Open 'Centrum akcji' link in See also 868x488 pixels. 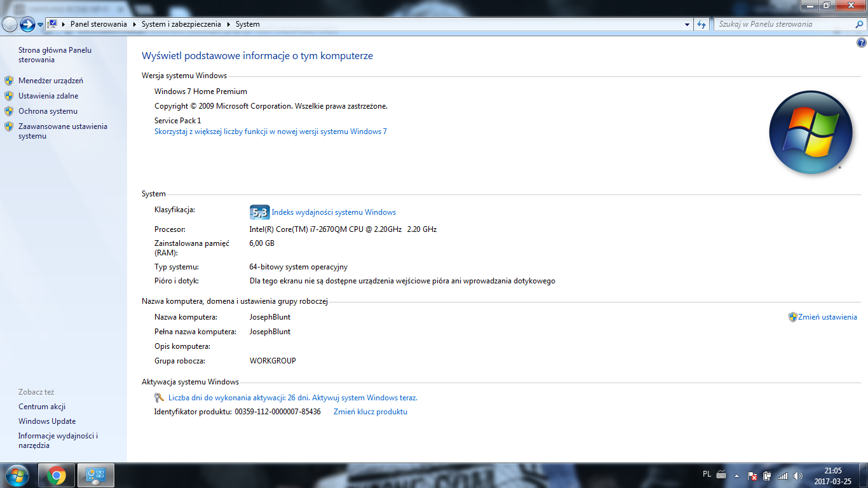(x=42, y=407)
